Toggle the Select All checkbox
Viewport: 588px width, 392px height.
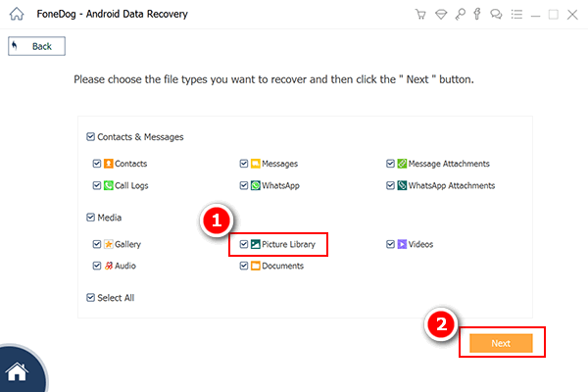[x=90, y=297]
